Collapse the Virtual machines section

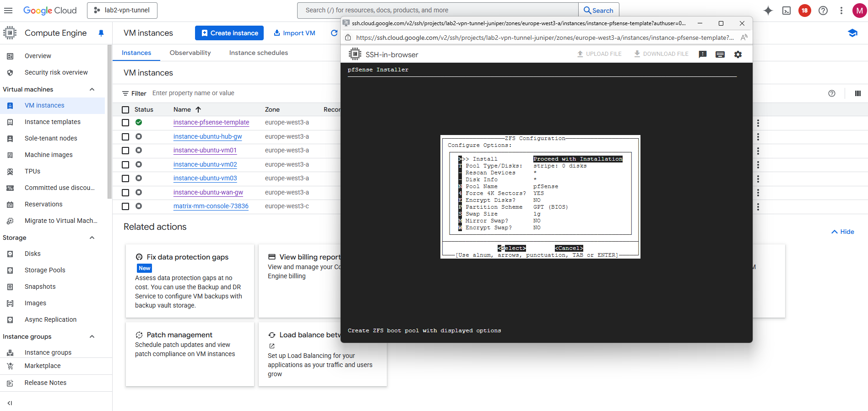(92, 89)
